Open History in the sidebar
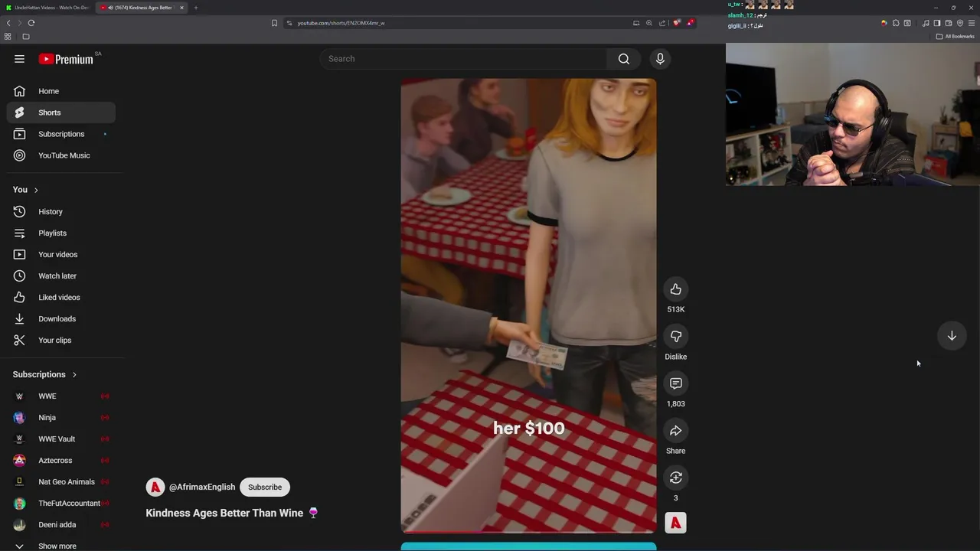Screen dimensions: 980x551 click(x=61, y=212)
